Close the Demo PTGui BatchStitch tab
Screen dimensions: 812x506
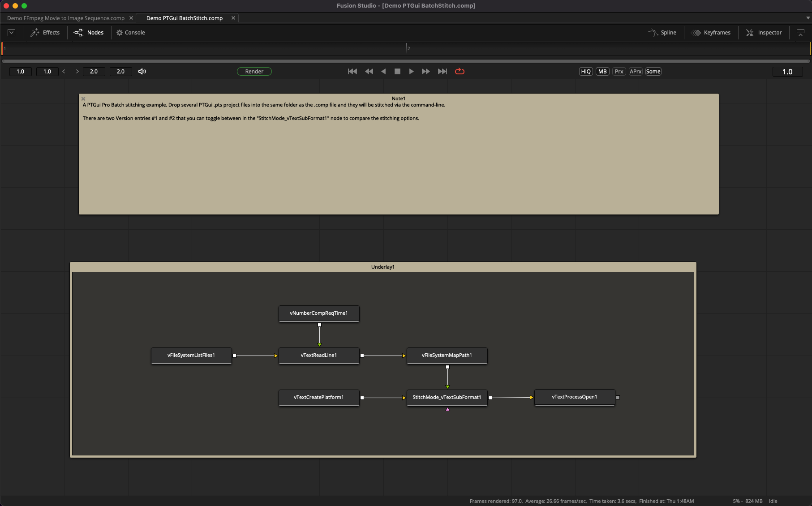click(233, 18)
